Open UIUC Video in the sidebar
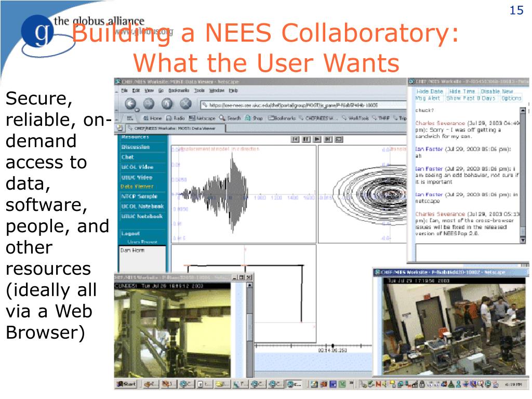Viewport: 532px width, 399px height. coord(137,177)
